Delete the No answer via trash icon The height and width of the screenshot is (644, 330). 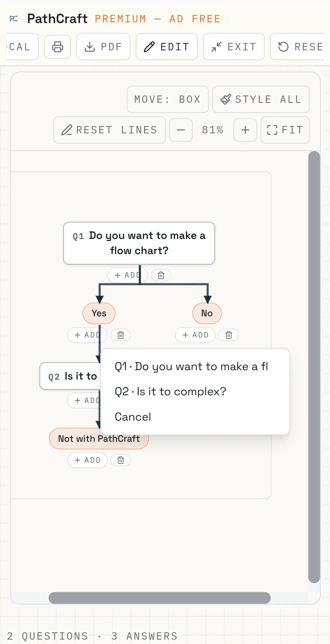click(x=229, y=335)
